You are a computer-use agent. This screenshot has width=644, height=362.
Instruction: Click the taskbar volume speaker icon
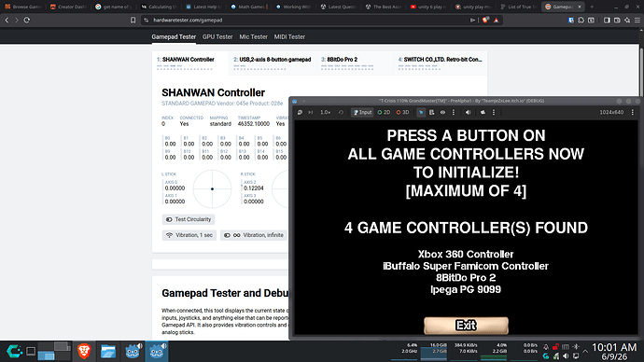coord(566,355)
